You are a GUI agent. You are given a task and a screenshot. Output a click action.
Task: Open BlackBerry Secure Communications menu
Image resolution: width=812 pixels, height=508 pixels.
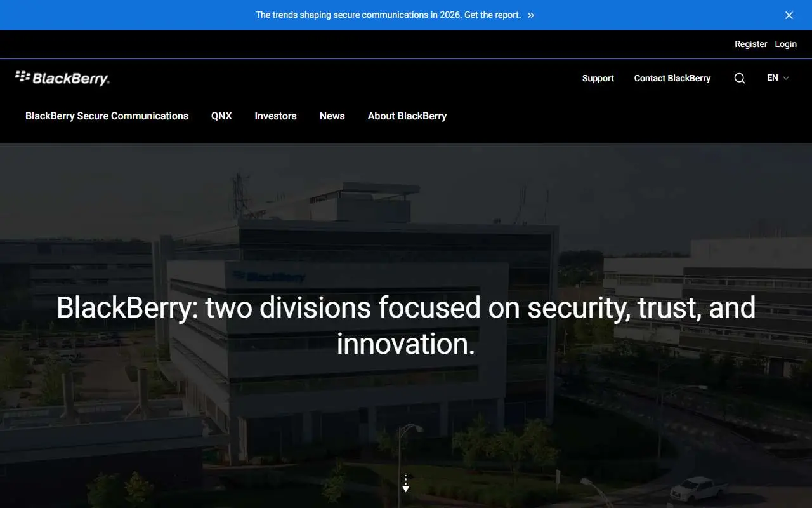(x=107, y=116)
